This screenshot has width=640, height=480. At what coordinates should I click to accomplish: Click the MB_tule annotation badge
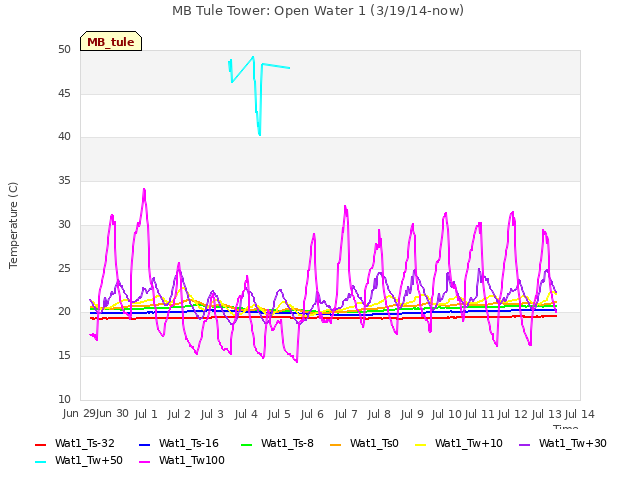pos(111,41)
